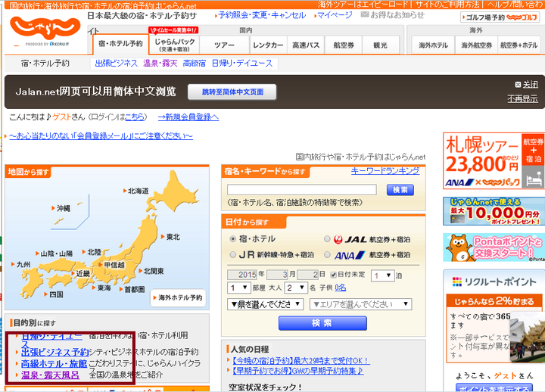Click the 子供 0名 link
The width and height of the screenshot is (545, 392).
341,288
